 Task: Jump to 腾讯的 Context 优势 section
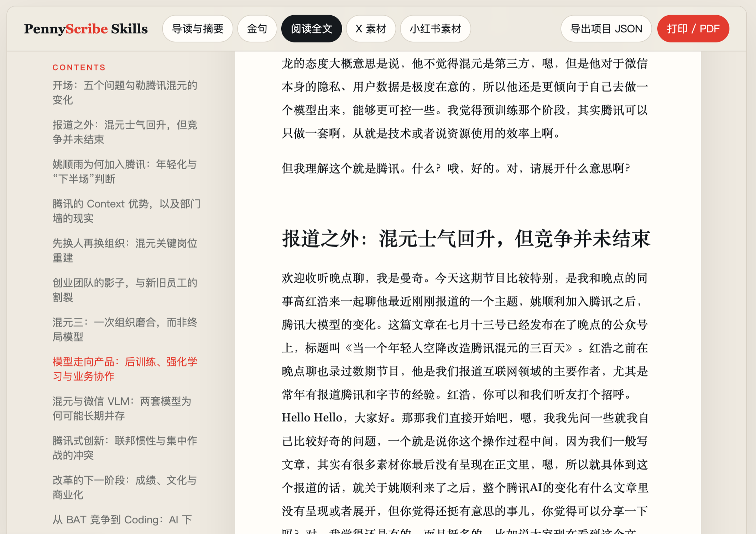point(126,211)
